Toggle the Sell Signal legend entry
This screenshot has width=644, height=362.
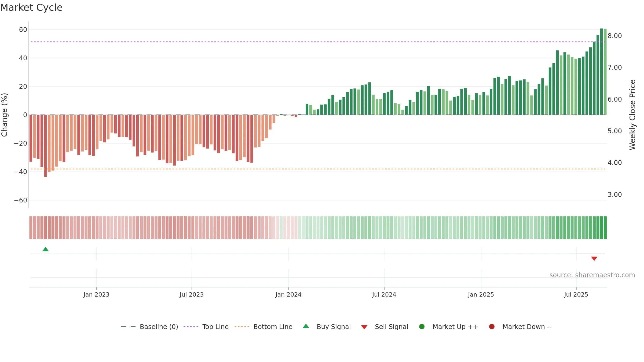[x=385, y=327]
